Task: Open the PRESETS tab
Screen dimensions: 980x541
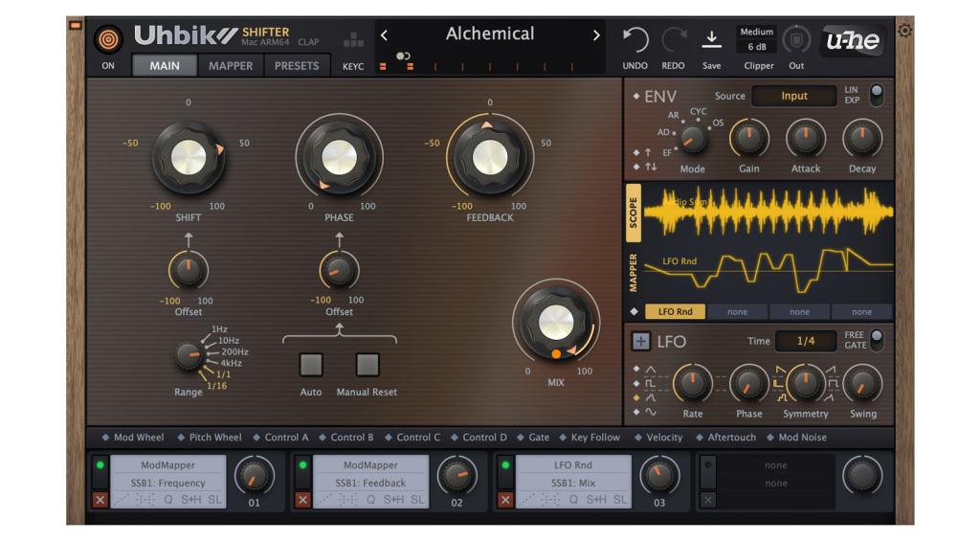Action: click(297, 66)
